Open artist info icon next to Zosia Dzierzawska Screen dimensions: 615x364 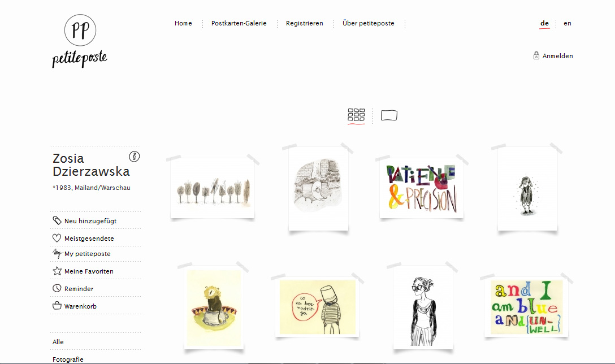pyautogui.click(x=135, y=157)
